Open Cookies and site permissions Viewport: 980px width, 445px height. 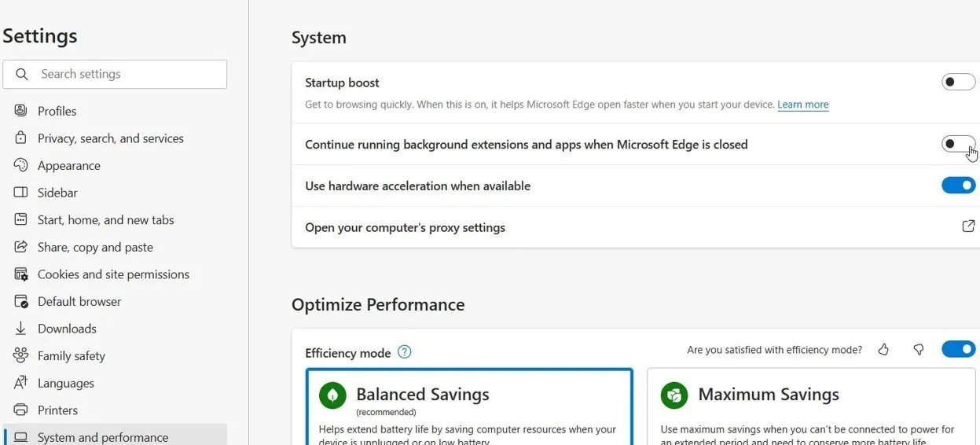click(115, 274)
